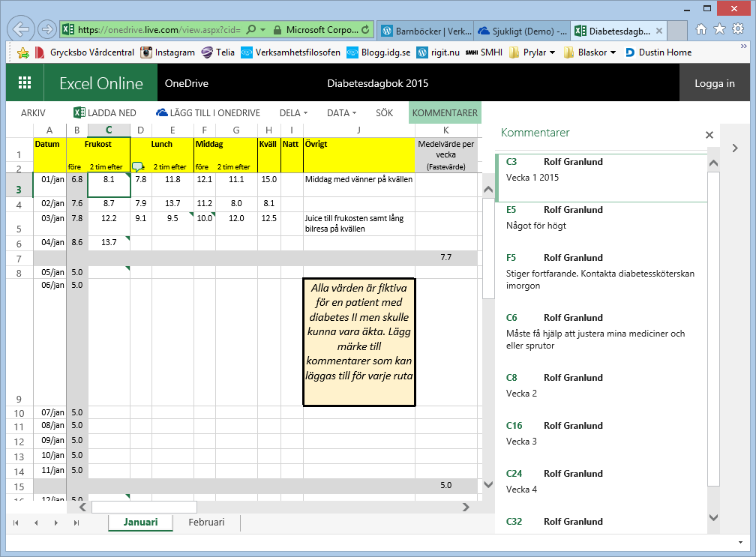Click the browser back arrow button
This screenshot has width=756, height=557.
coord(22,29)
